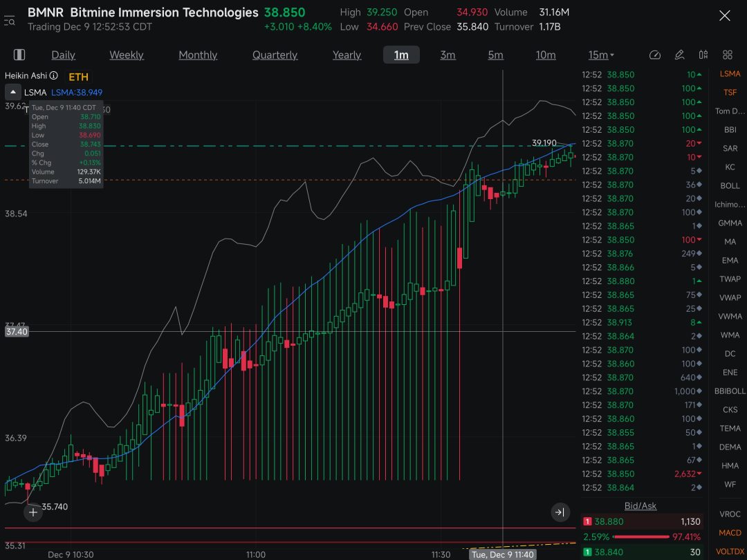Click the ETH session label
747x560 pixels.
pyautogui.click(x=78, y=77)
